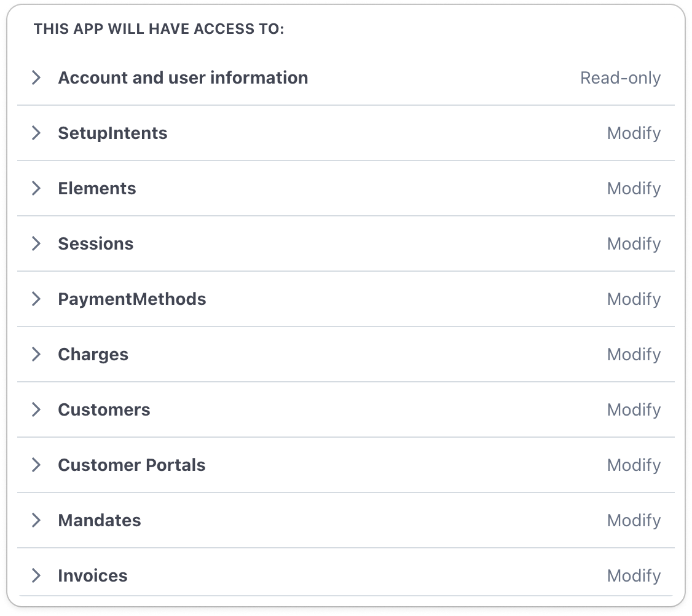The image size is (692, 616).
Task: Click chevron next to Elements
Action: [x=37, y=188]
